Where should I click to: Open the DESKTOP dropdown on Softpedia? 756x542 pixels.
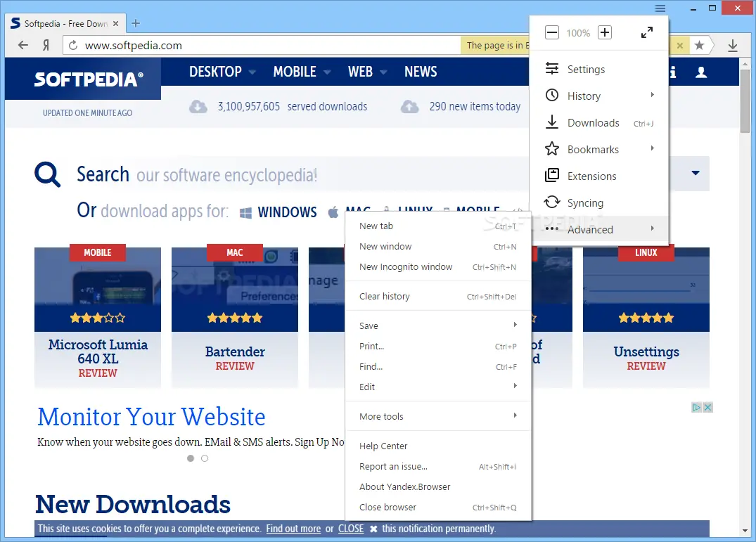[x=222, y=72]
